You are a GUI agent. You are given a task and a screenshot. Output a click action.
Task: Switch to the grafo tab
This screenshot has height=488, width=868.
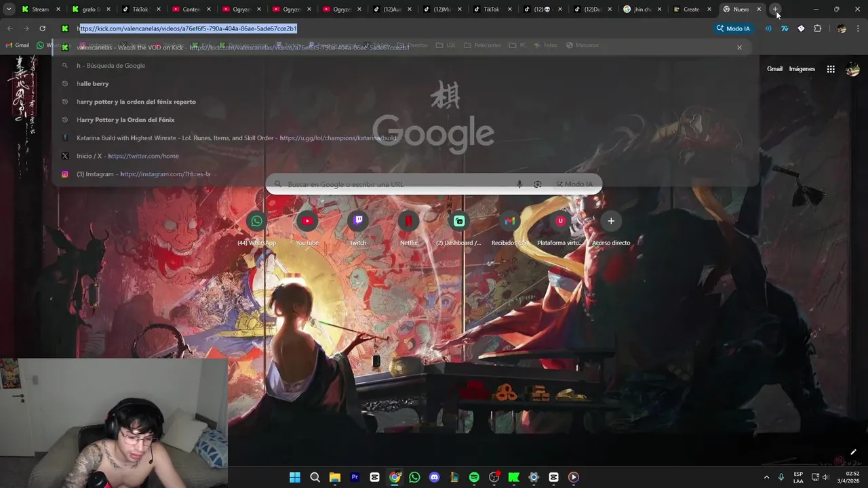tap(91, 9)
